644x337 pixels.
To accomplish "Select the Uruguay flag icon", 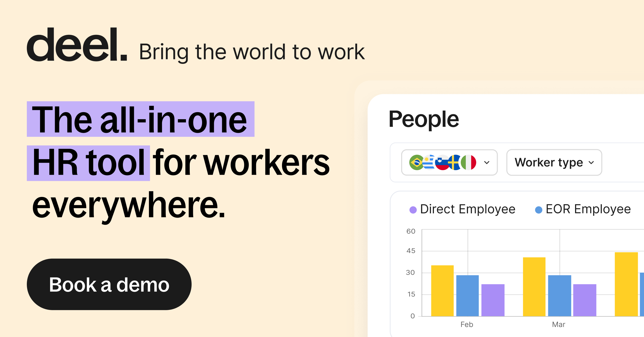I will point(429,162).
